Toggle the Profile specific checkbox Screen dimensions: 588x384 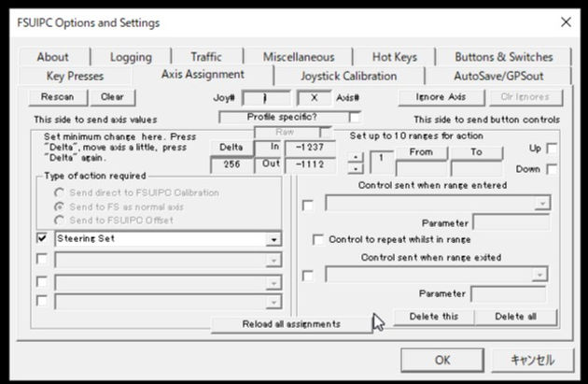click(355, 118)
